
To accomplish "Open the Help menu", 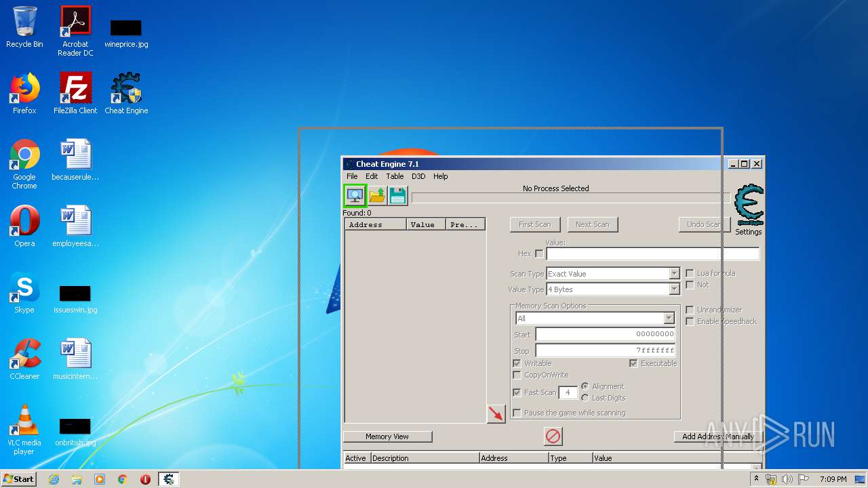I will (x=441, y=176).
